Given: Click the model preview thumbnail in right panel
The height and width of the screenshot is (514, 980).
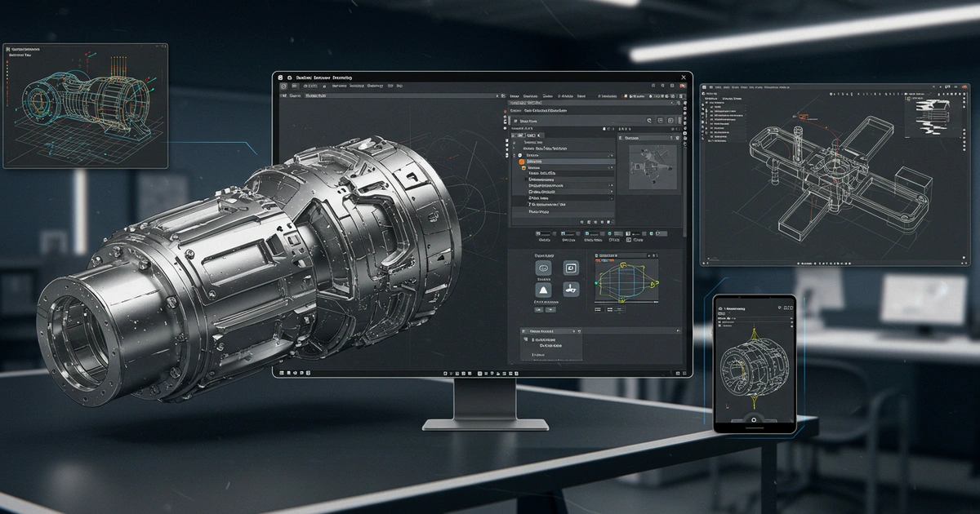Looking at the screenshot, I should (x=650, y=167).
